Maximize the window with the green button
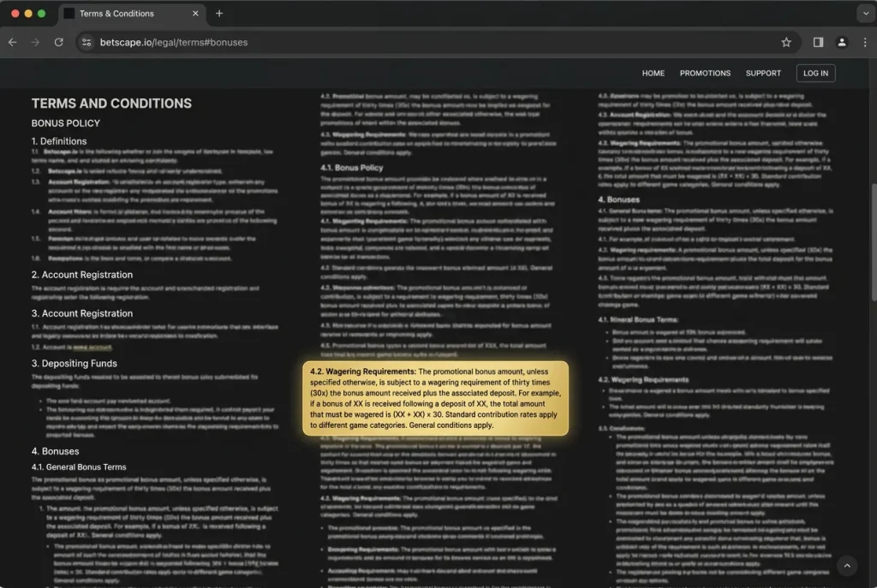 point(41,14)
